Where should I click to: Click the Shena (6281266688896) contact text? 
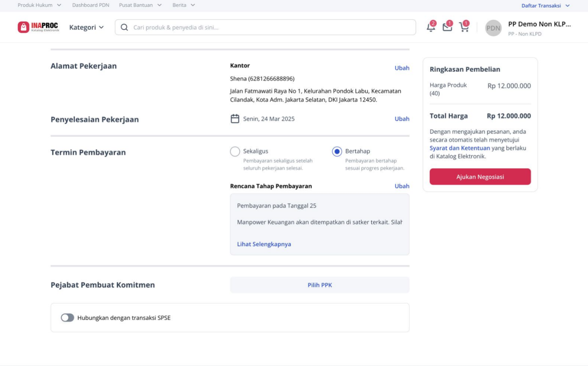(262, 78)
